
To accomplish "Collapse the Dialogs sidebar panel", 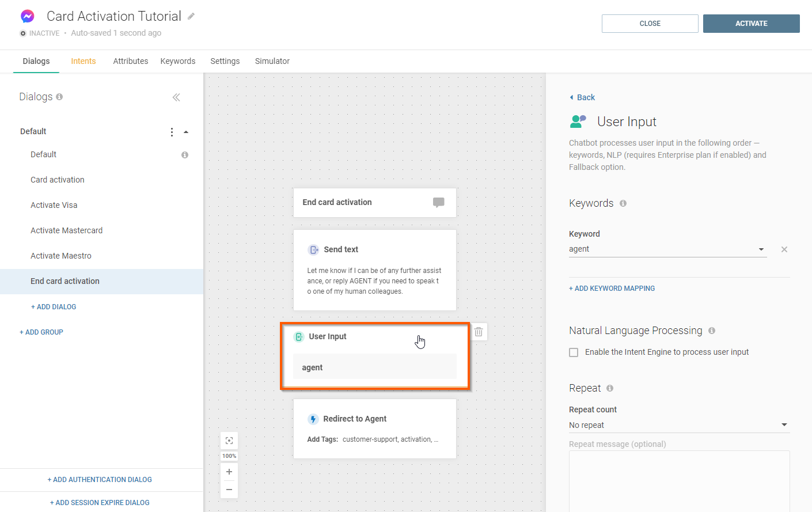I will [176, 97].
